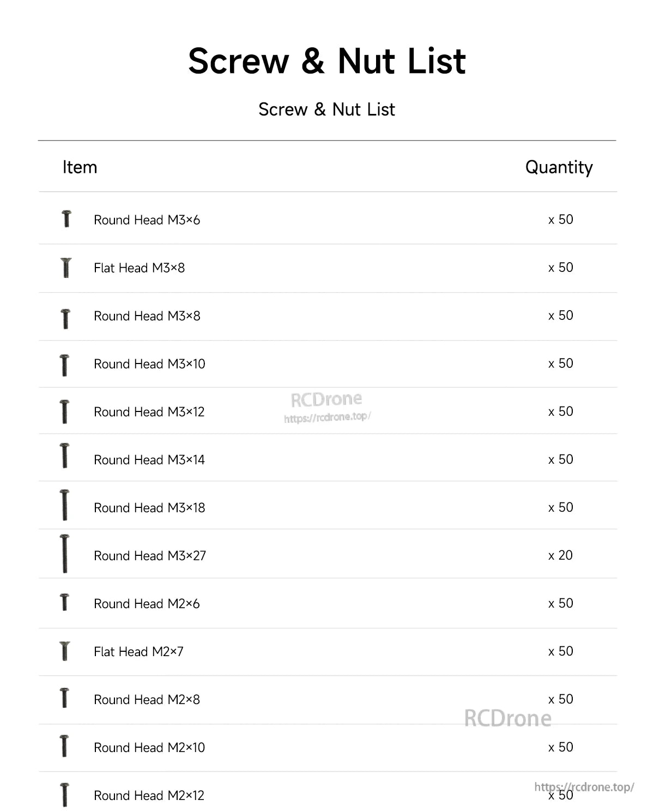Select the Round Head M2×10 screw icon
The image size is (654, 812).
click(65, 746)
